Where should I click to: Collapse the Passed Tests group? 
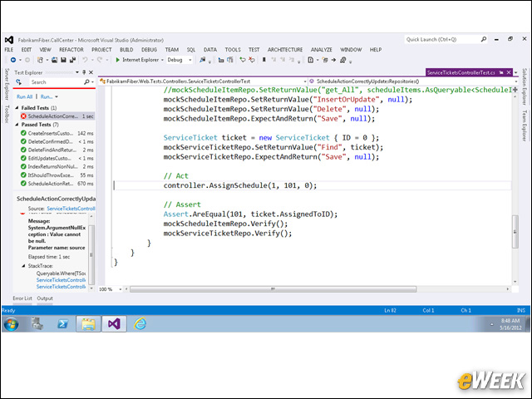17,125
